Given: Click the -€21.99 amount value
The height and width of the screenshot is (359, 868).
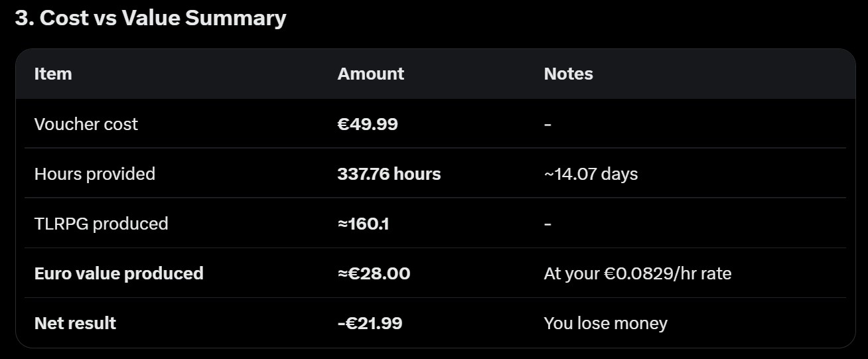Looking at the screenshot, I should pos(370,323).
